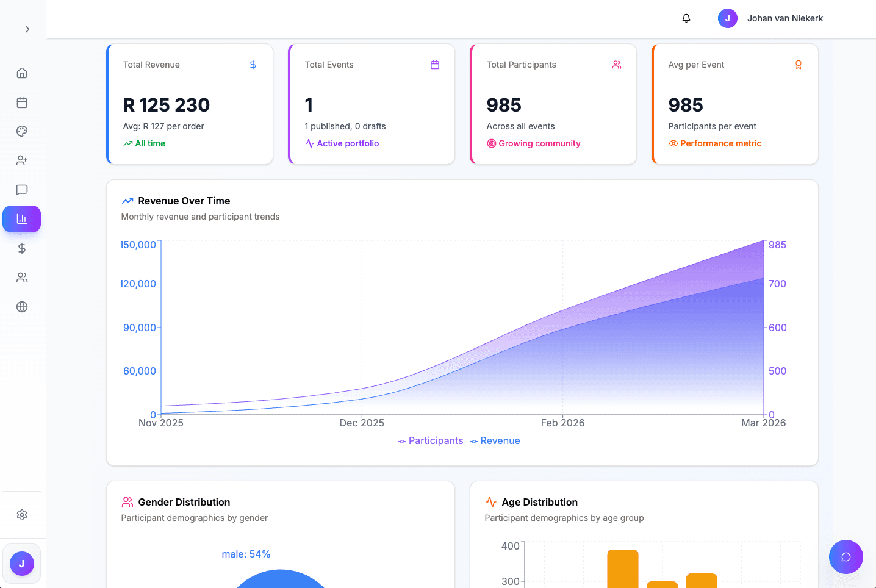Open the floating chat widget
This screenshot has height=588, width=876.
(x=846, y=557)
